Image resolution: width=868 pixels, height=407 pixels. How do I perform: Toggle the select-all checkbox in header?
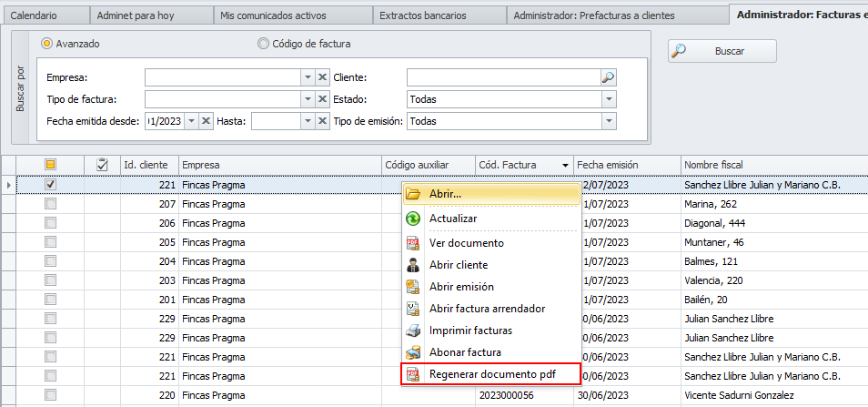pyautogui.click(x=50, y=165)
